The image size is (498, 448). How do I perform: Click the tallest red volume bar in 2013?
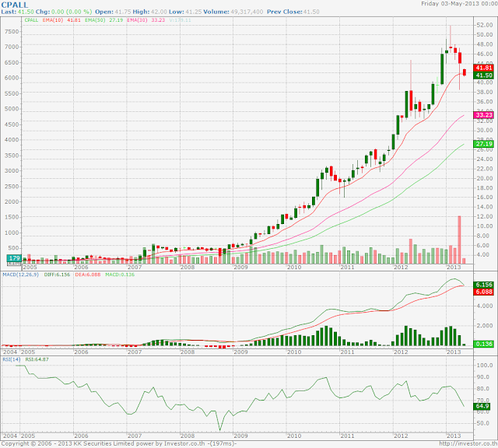459,240
